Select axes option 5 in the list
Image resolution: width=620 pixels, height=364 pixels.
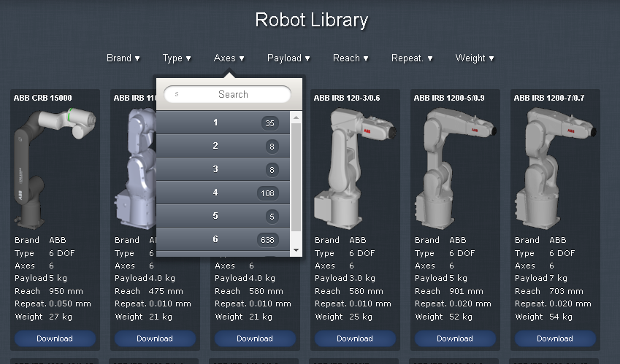[223, 216]
